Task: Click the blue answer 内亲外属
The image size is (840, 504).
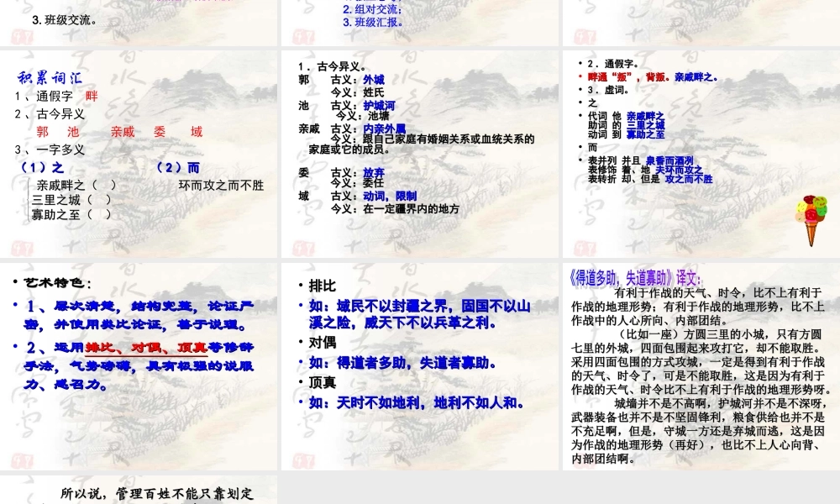Action: point(384,129)
